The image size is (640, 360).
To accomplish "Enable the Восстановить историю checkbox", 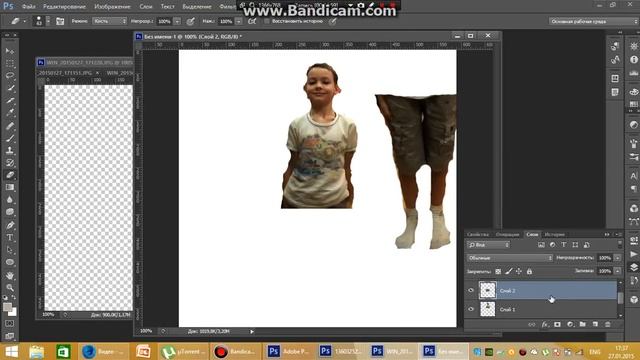I will tap(267, 21).
